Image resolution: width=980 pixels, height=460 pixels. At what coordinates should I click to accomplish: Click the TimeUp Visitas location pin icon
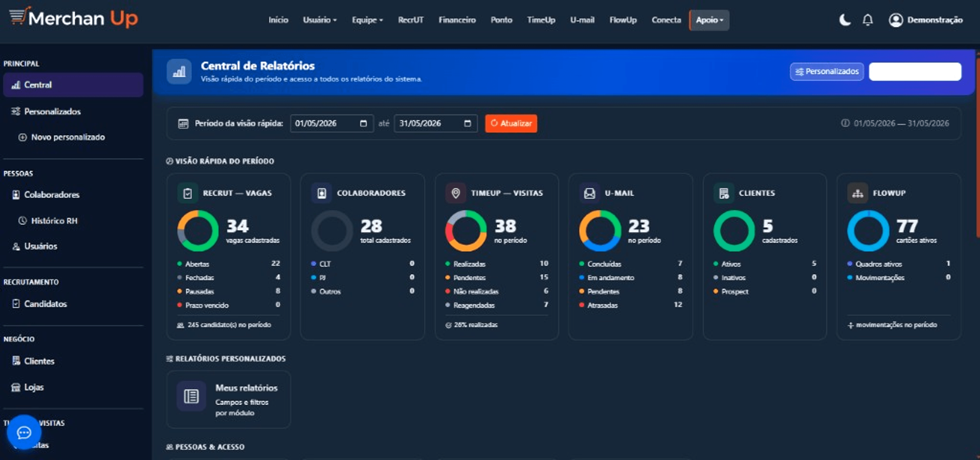click(x=455, y=193)
